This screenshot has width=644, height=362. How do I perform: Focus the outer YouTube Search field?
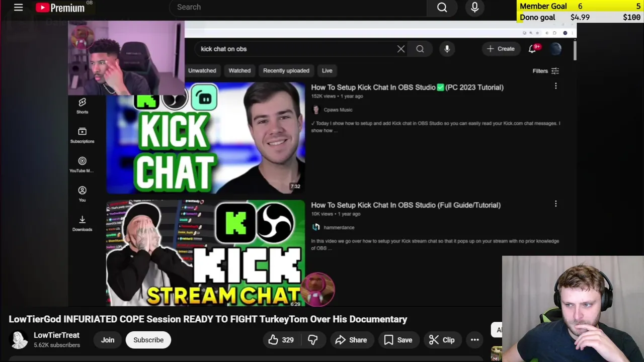click(x=298, y=7)
